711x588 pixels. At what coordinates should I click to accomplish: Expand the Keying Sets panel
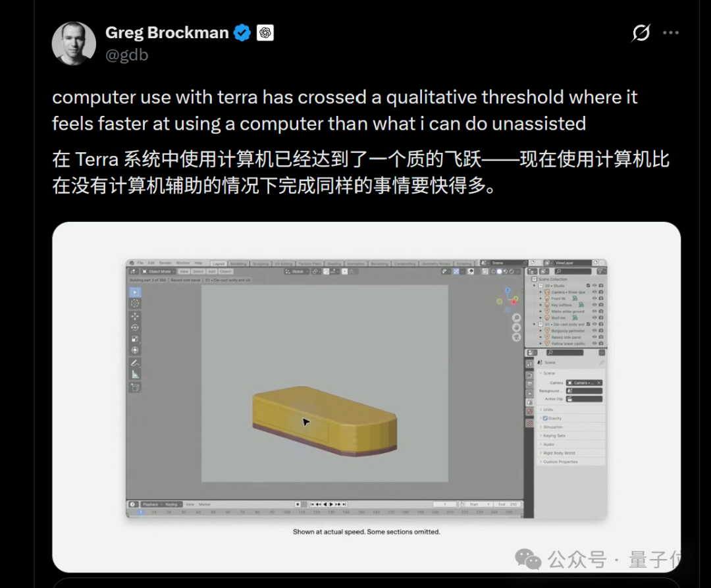tap(571, 436)
